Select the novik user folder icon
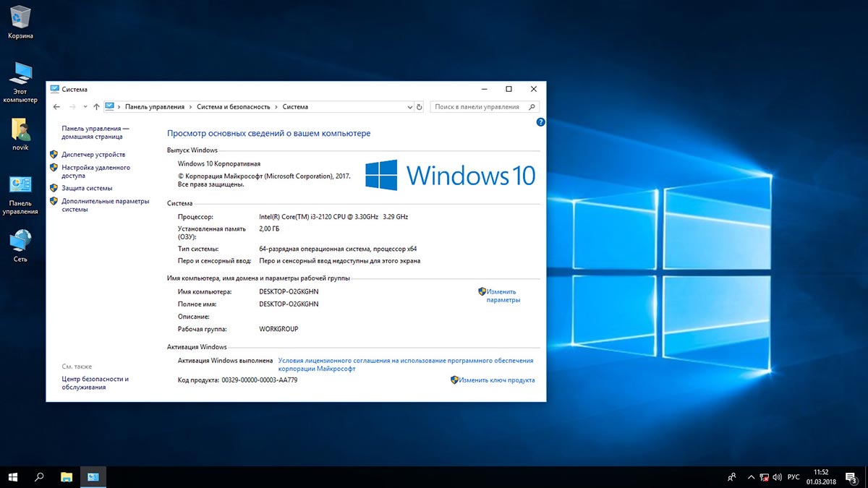868x488 pixels. click(x=20, y=134)
